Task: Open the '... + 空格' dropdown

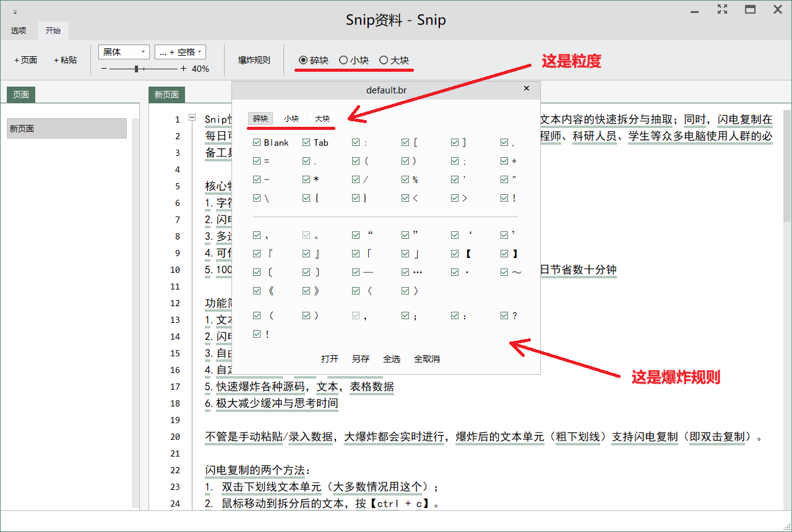Action: pyautogui.click(x=180, y=52)
